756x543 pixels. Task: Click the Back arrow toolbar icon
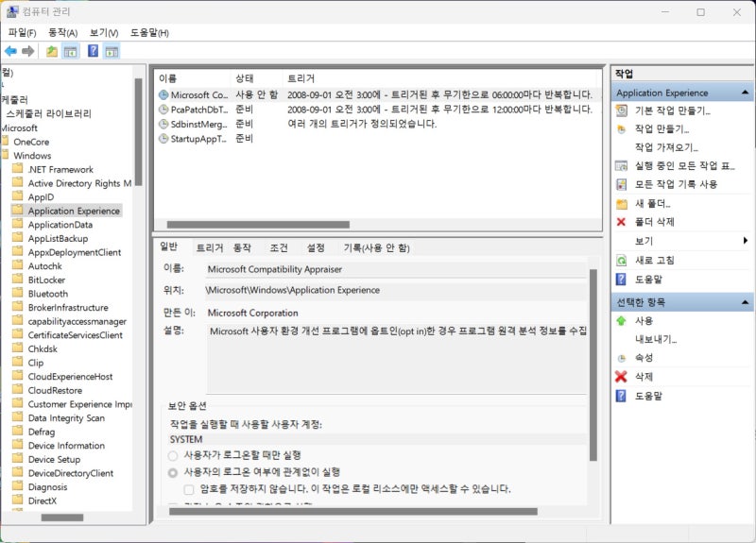point(10,51)
